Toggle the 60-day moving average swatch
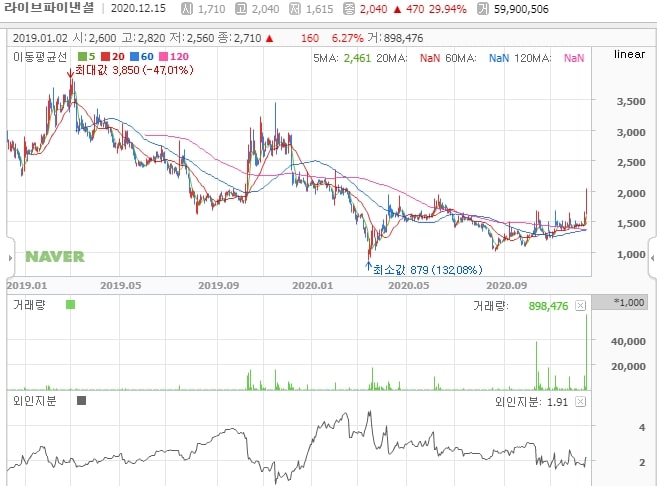The height and width of the screenshot is (486, 657). click(x=135, y=57)
